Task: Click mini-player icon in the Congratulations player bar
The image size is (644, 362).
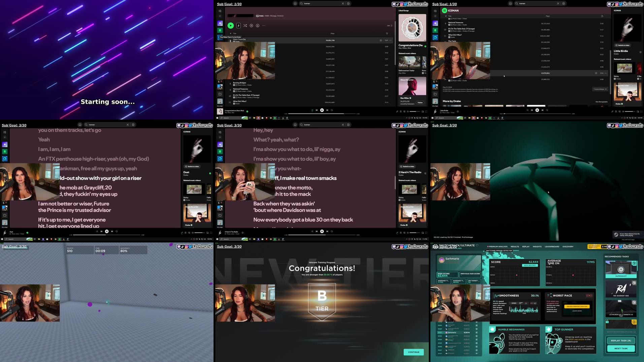Action: pyautogui.click(x=422, y=111)
